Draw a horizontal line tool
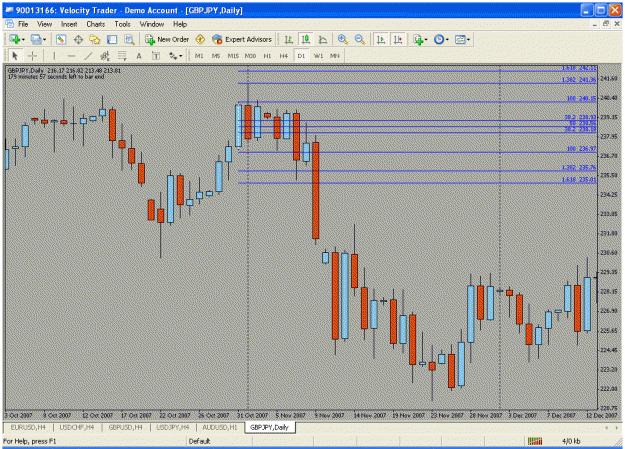 [71, 56]
